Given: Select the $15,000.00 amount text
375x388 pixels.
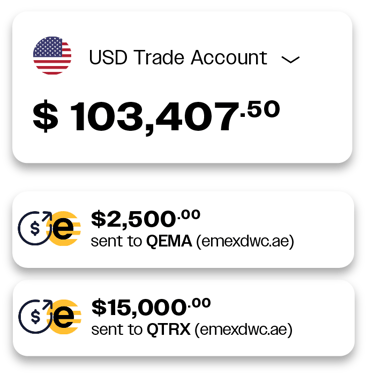Looking at the screenshot, I should 151,307.
